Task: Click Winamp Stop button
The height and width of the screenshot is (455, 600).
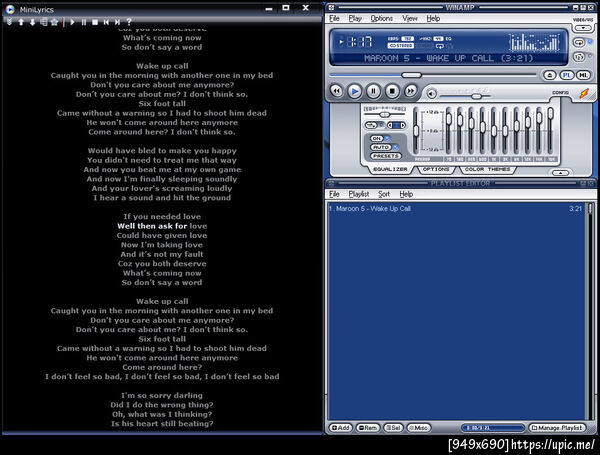Action: (392, 91)
